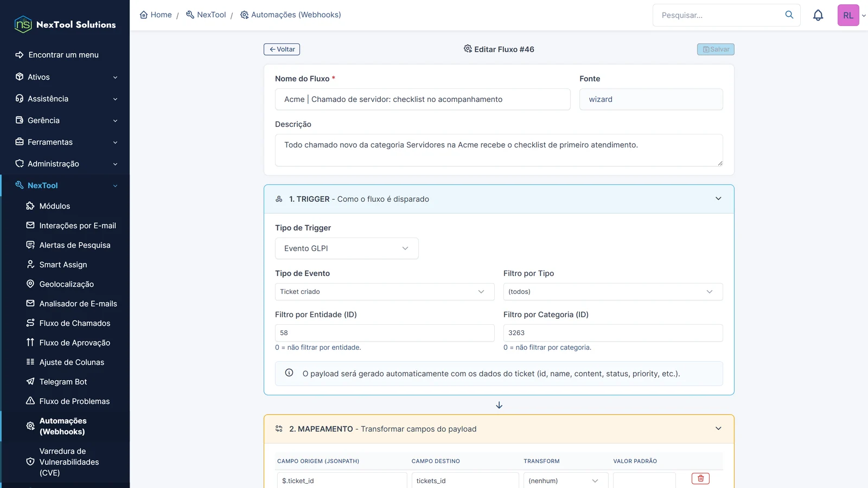
Task: Click the TRIGGER section icon
Action: click(x=279, y=199)
